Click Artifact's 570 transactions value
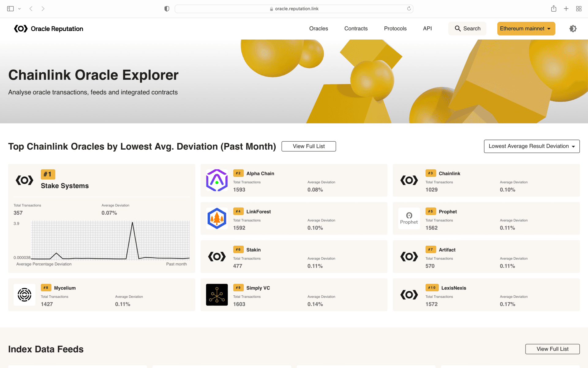Image resolution: width=588 pixels, height=368 pixels. (430, 266)
